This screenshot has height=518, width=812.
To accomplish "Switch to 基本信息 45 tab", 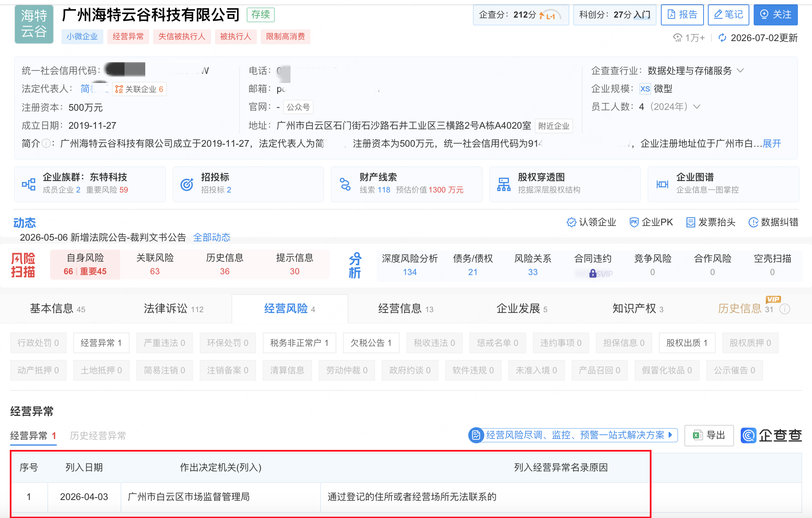I will [x=58, y=309].
